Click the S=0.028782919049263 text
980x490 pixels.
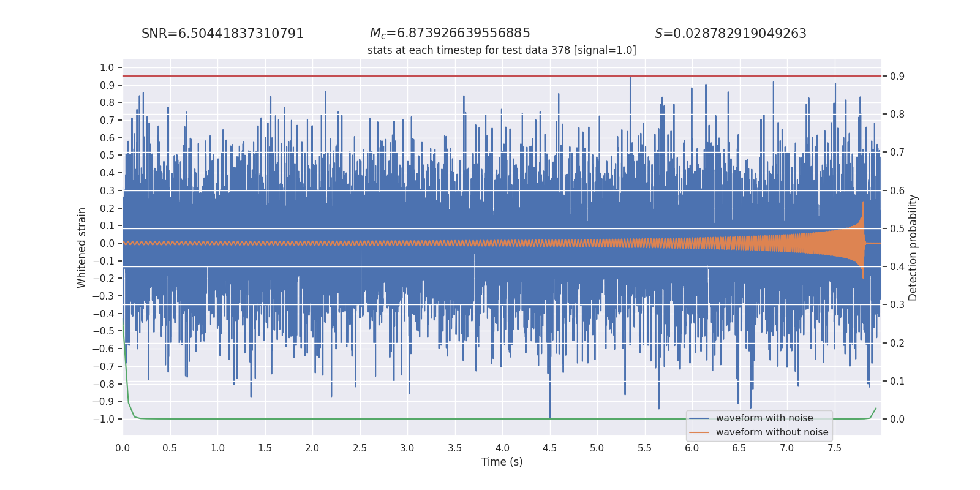coord(730,34)
